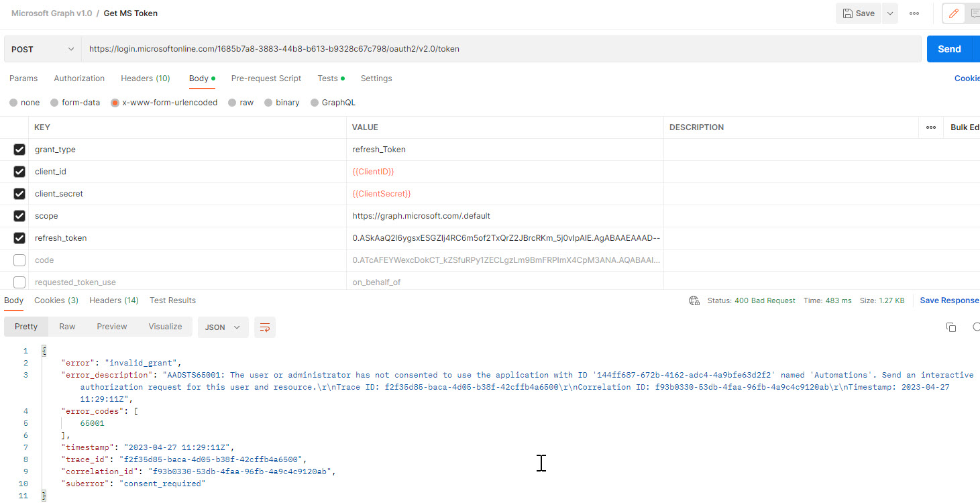This screenshot has width=980, height=503.
Task: Open the three-dots menu beside Save
Action: (914, 13)
